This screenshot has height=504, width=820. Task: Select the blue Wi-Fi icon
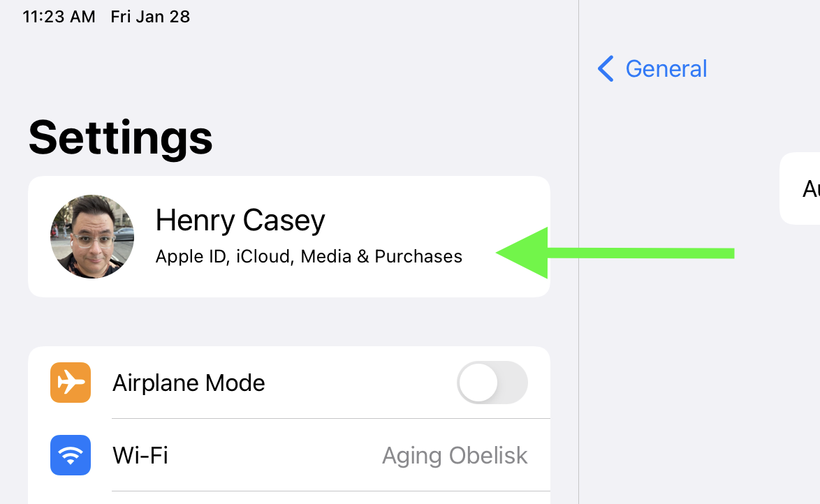70,455
